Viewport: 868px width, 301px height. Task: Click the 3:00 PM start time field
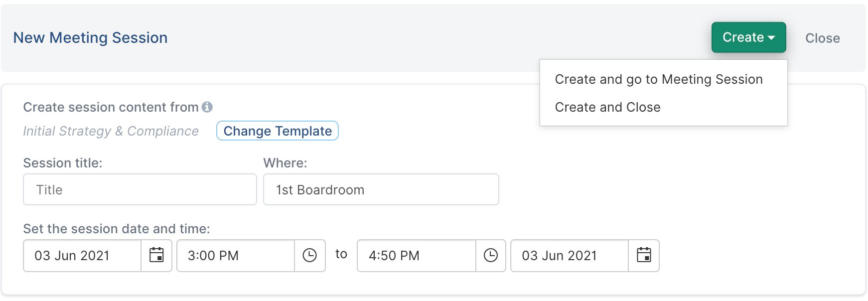tap(236, 256)
